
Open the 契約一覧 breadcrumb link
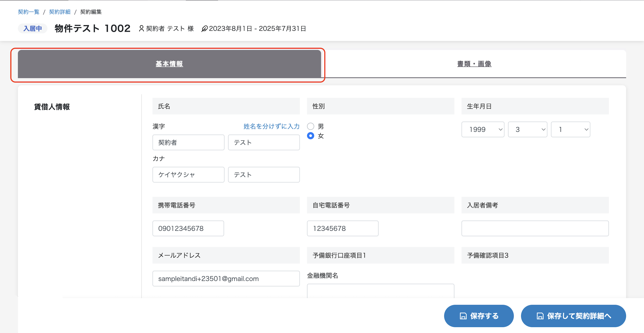[x=28, y=12]
